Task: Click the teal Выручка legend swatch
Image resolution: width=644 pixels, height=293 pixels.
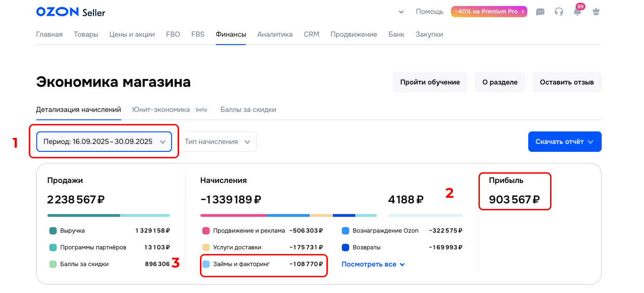Action: 53,231
